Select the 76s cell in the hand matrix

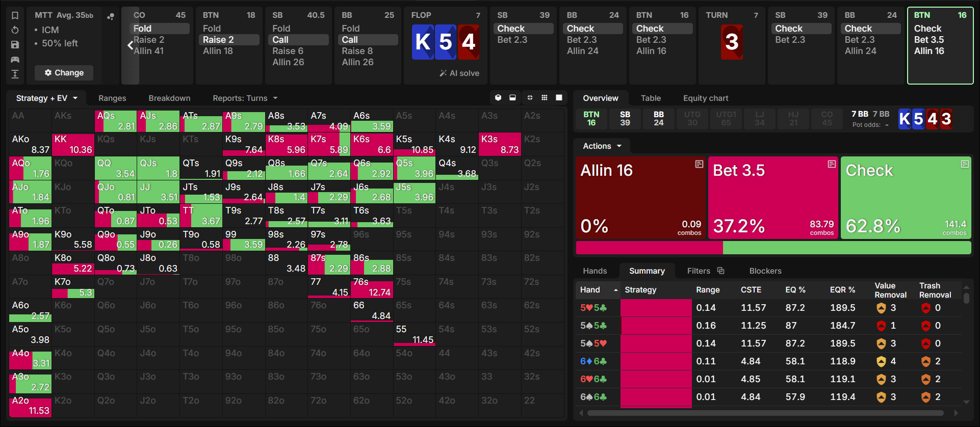click(x=372, y=287)
